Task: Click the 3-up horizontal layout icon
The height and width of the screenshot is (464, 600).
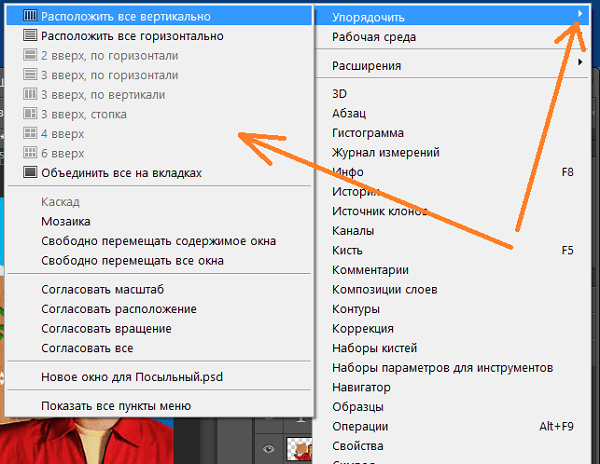Action: coord(30,74)
